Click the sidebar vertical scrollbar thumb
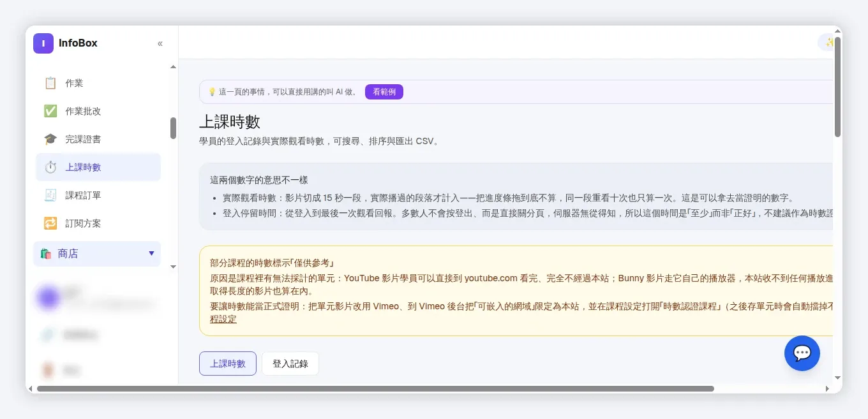Viewport: 868px width, 419px height. [x=173, y=128]
